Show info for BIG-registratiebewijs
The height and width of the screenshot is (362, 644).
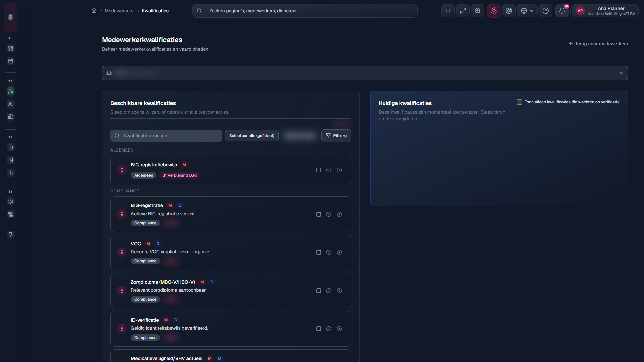pyautogui.click(x=329, y=170)
